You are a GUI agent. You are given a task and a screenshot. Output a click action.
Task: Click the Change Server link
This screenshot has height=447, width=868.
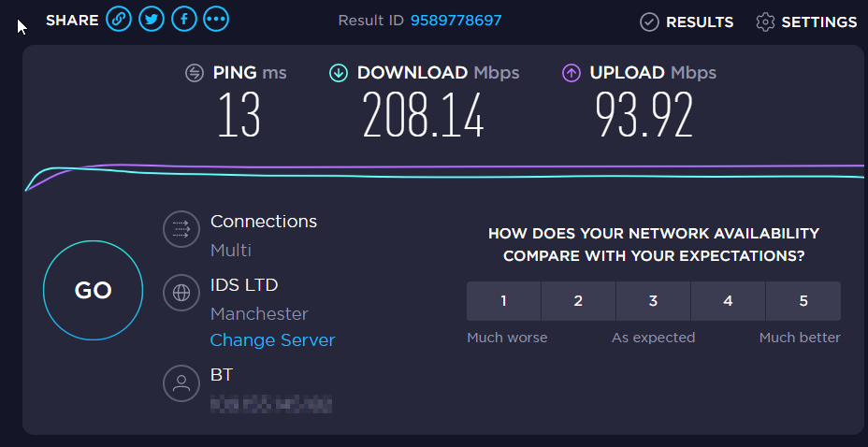272,340
